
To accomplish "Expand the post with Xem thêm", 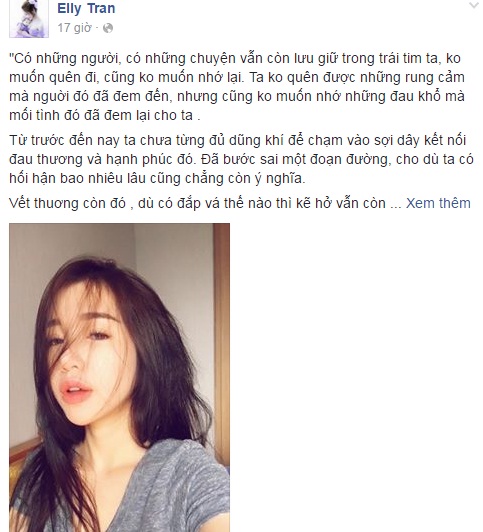I will point(438,203).
